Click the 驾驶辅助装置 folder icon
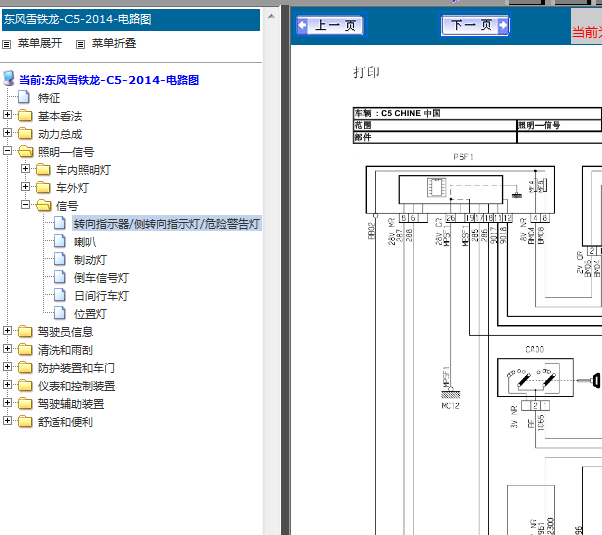Screen dimensions: 602x535 (x=25, y=403)
